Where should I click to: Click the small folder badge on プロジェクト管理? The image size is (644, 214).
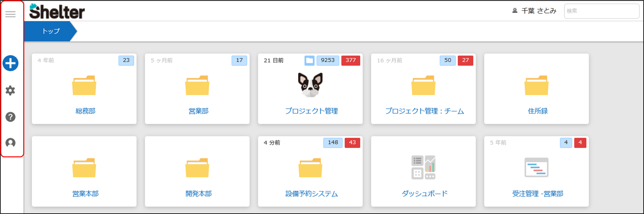309,61
